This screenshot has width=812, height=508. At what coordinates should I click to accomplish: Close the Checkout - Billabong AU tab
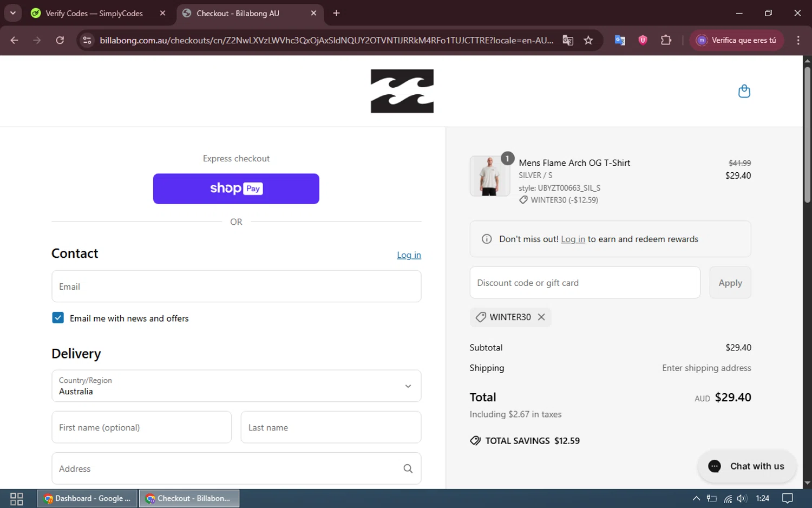coord(313,13)
